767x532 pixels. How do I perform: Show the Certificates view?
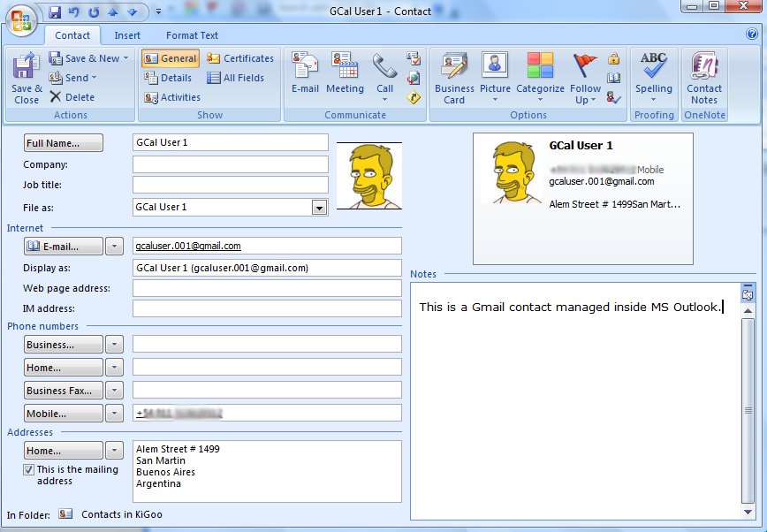(240, 58)
